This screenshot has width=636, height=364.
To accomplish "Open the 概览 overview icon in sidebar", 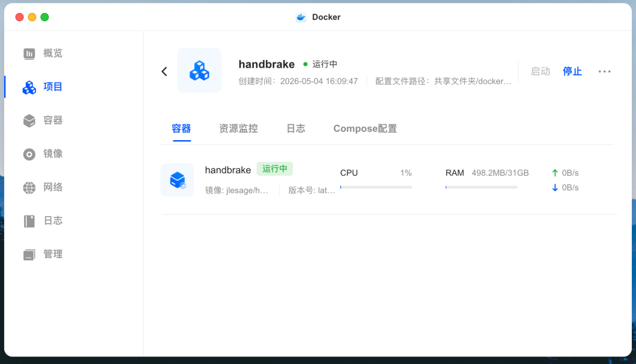I will (x=29, y=54).
